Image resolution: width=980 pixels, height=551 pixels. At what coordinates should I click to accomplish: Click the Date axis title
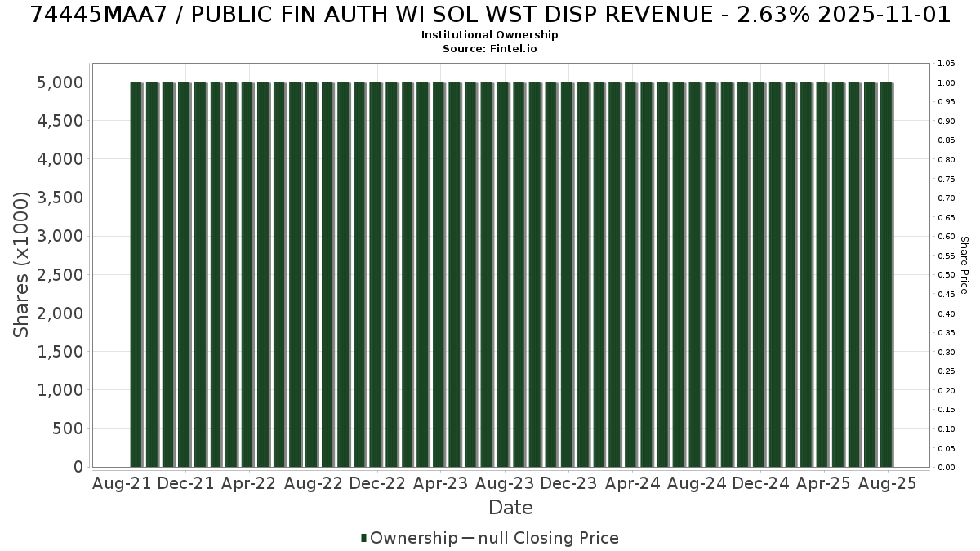[x=510, y=508]
